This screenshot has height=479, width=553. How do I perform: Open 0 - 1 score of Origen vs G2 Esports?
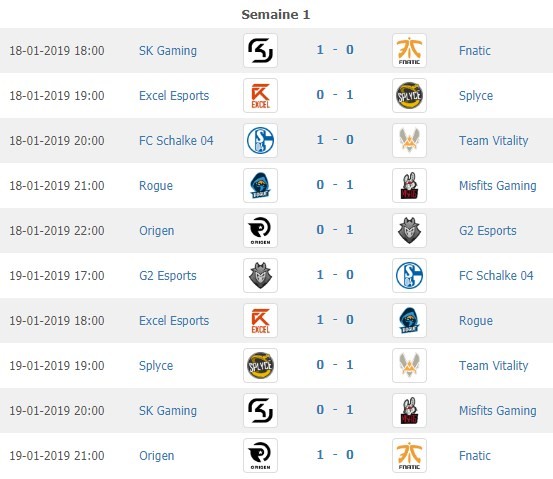click(x=335, y=230)
